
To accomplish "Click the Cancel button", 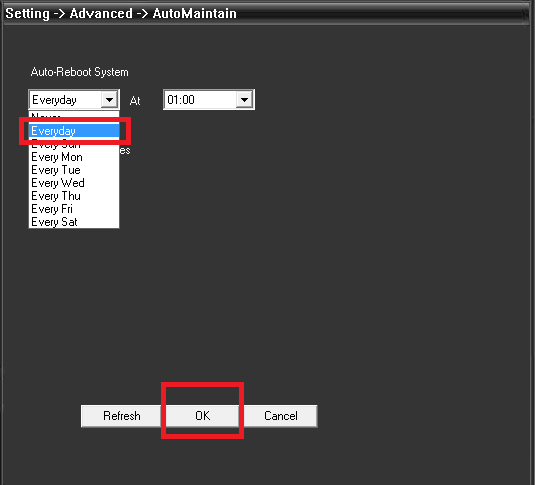I will tap(280, 416).
